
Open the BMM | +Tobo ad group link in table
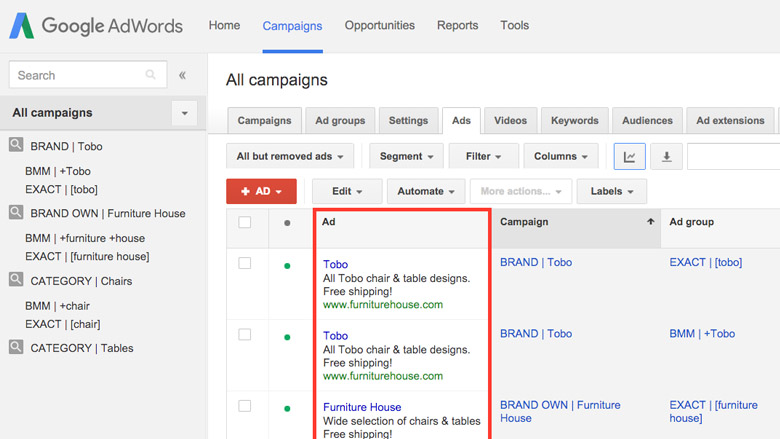pos(702,334)
